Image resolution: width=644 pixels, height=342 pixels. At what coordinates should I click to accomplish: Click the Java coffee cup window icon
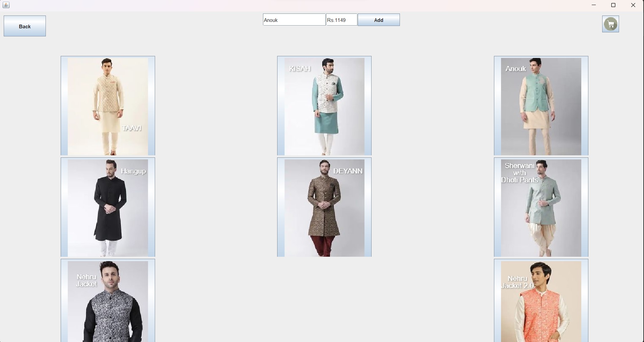[5, 5]
